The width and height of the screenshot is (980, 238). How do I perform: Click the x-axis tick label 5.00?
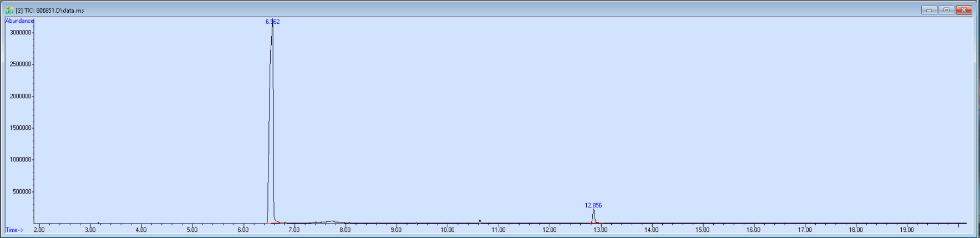[x=192, y=230]
